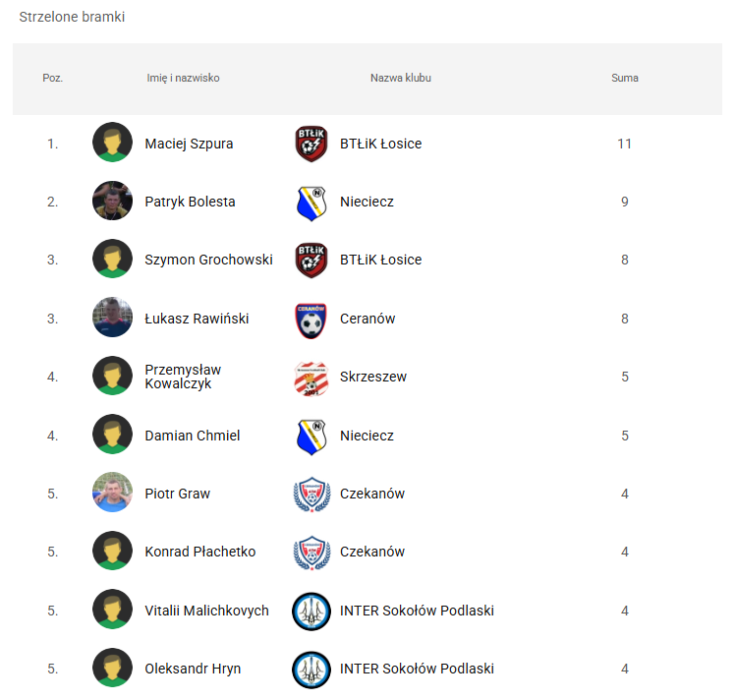Open Łukasz Rawiński's profile photo
Image resolution: width=735 pixels, height=700 pixels.
click(112, 319)
